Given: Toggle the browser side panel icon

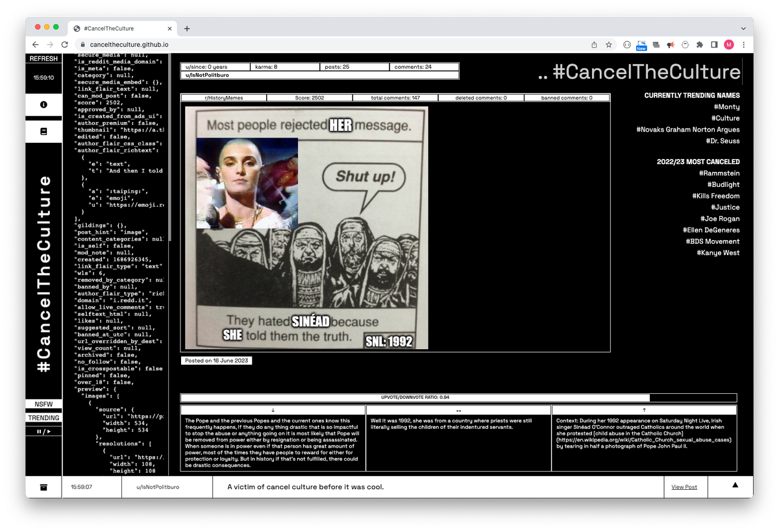Looking at the screenshot, I should (714, 45).
